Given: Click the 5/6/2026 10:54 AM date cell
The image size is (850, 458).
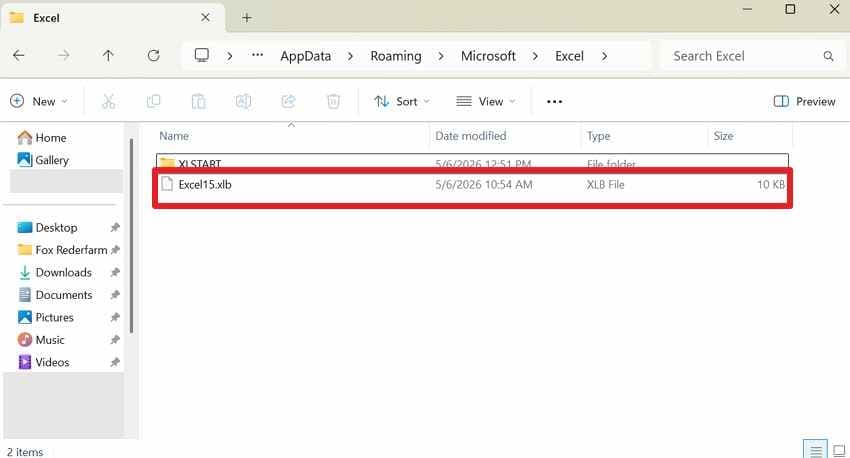Looking at the screenshot, I should pos(484,184).
